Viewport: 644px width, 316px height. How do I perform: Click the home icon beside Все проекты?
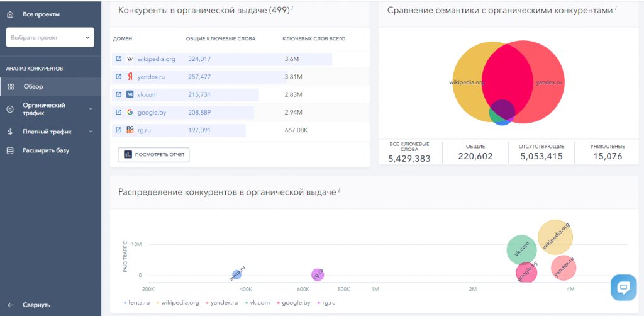(10, 14)
